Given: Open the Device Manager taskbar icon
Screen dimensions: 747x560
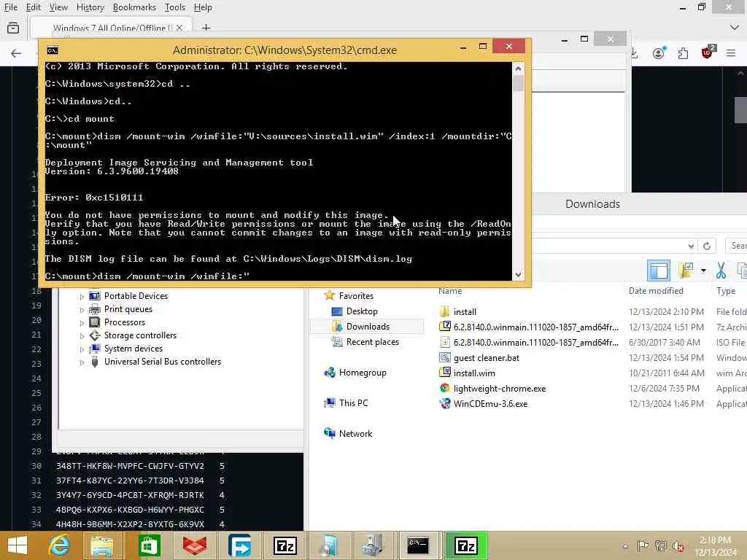Looking at the screenshot, I should pyautogui.click(x=372, y=545).
